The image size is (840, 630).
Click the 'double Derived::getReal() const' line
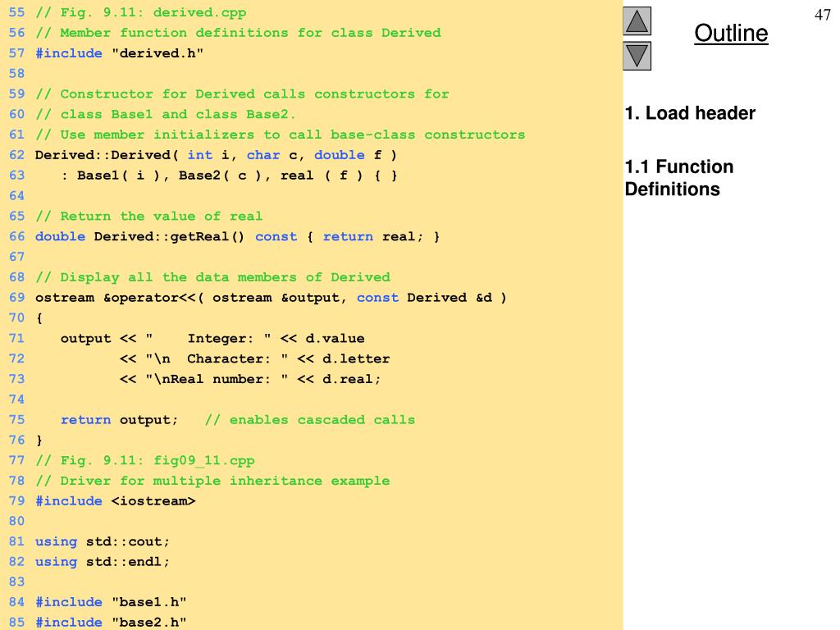coord(237,236)
